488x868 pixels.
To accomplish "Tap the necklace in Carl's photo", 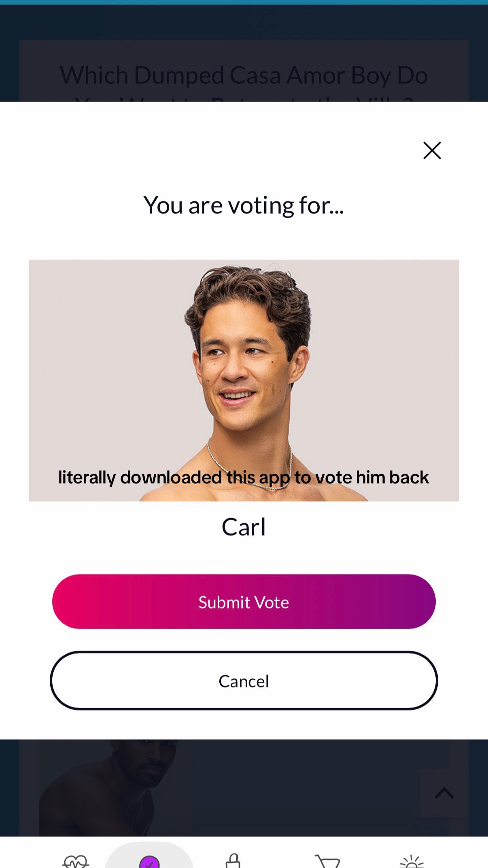I will tap(249, 466).
